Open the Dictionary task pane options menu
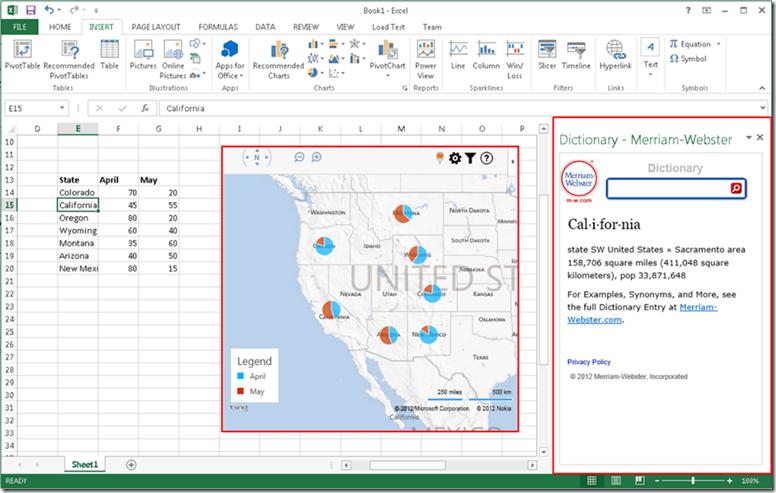Viewport: 776px width, 493px height. [749, 138]
